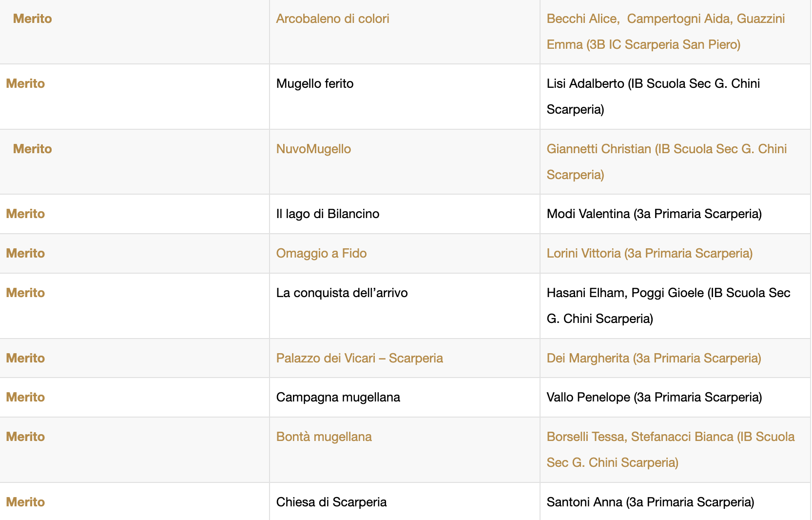Click the "Santoni Anna" author cell
The height and width of the screenshot is (520, 812).
point(650,502)
